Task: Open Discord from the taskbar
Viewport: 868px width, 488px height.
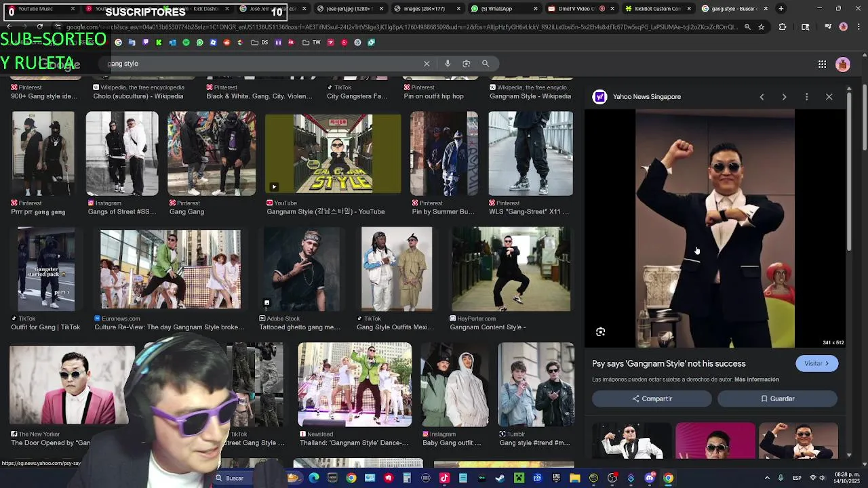Action: pos(650,479)
